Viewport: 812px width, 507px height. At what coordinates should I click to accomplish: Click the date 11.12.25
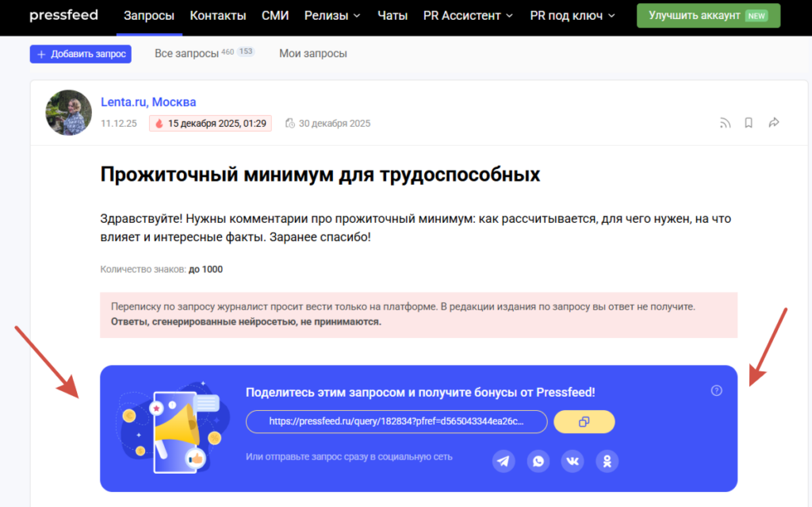click(x=119, y=124)
